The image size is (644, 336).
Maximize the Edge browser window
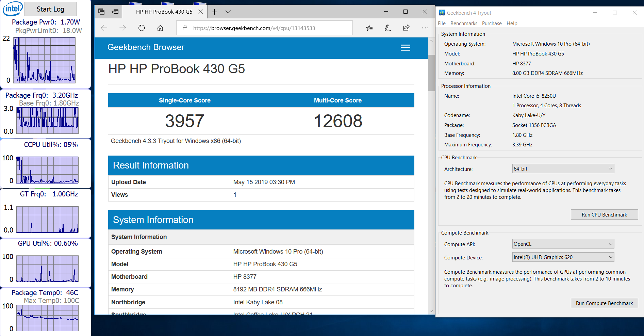[x=406, y=12]
